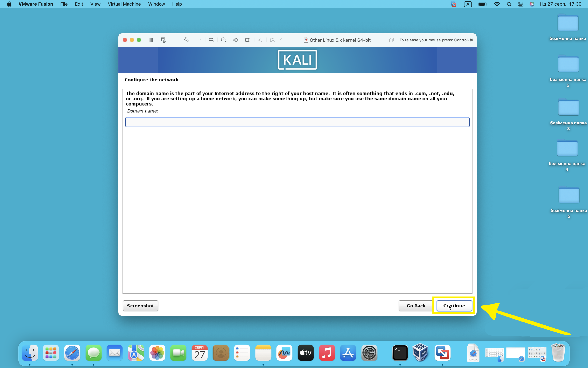
Task: Open Finder from the Dock
Action: click(30, 353)
